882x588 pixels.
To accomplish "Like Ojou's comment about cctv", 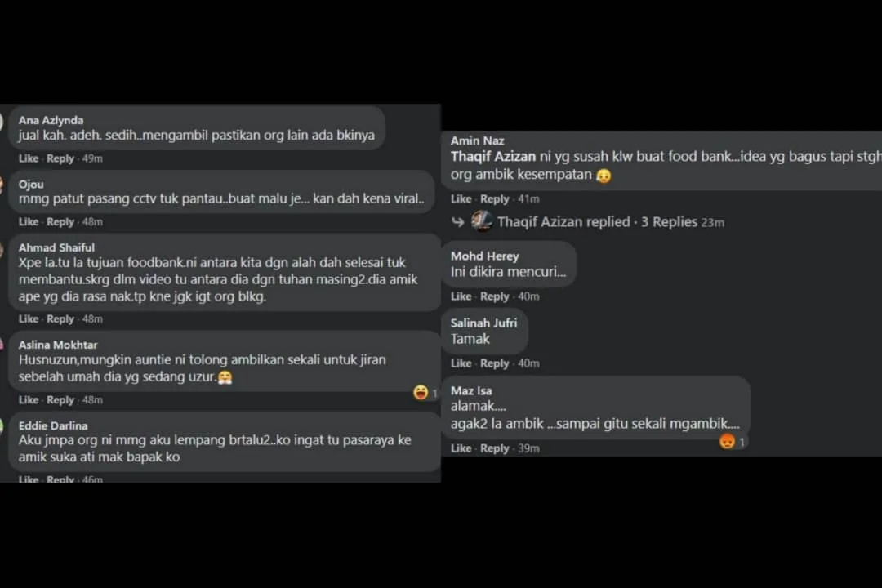I will pos(28,221).
